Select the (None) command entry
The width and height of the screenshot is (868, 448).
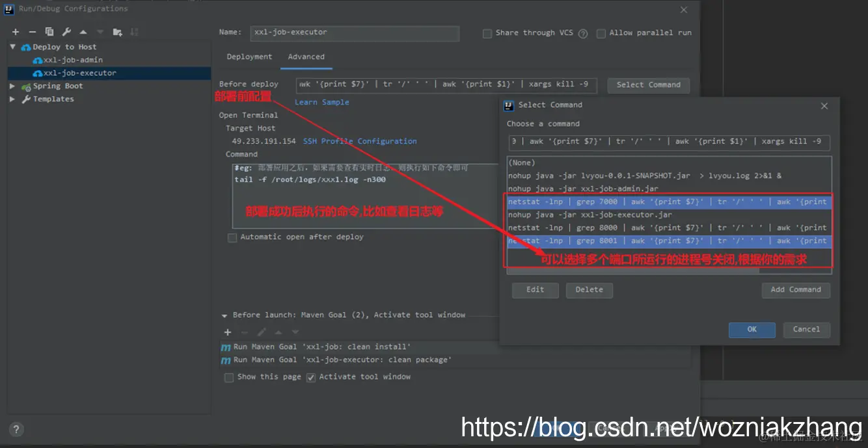[x=670, y=163]
